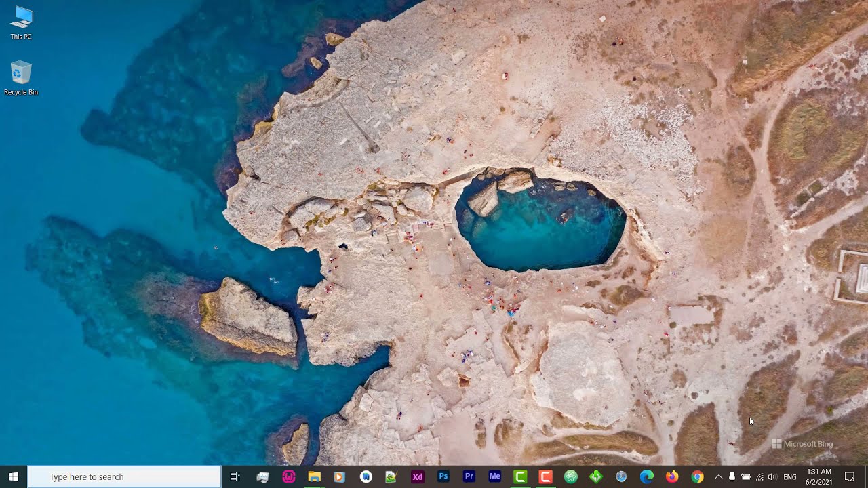Screen dimensions: 868x488
Task: Open the printer-like icon next to Task View
Action: (262, 476)
